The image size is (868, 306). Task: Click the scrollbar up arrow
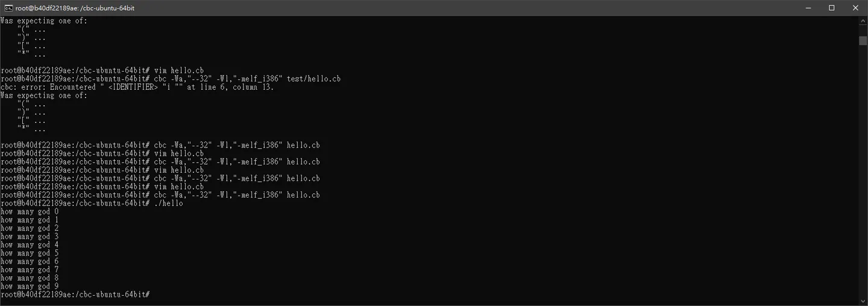pos(863,21)
